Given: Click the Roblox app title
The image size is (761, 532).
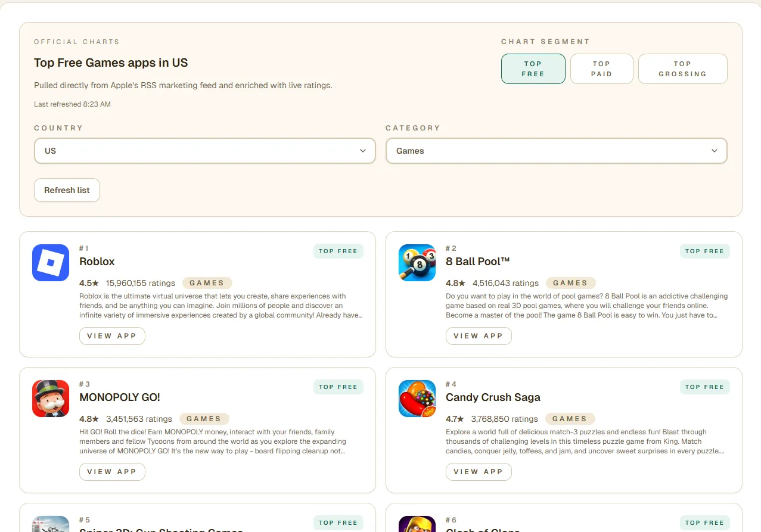Looking at the screenshot, I should [97, 262].
